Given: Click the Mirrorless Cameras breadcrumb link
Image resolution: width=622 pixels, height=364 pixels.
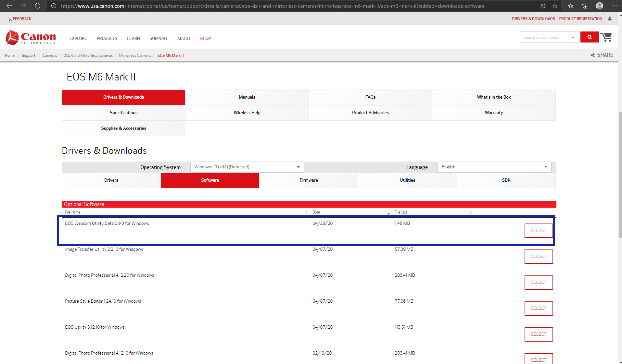Looking at the screenshot, I should pos(135,55).
